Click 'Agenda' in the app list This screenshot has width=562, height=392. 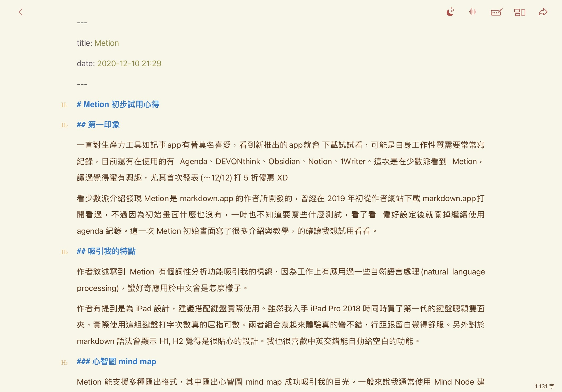(x=193, y=161)
